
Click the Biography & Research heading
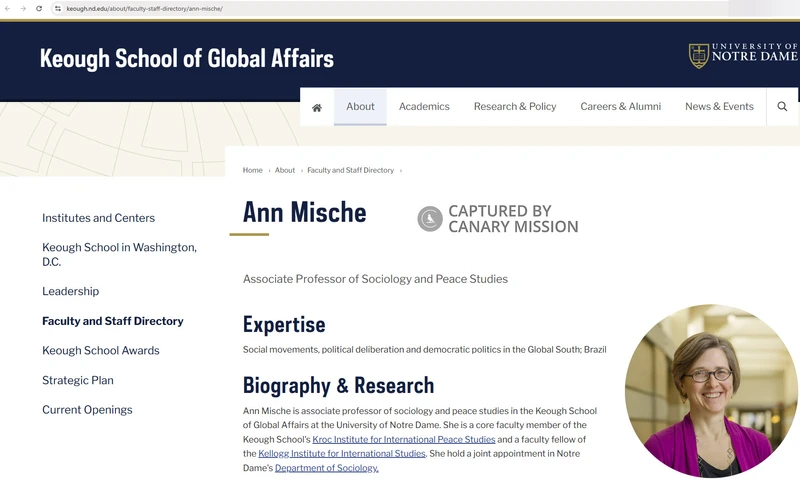338,386
